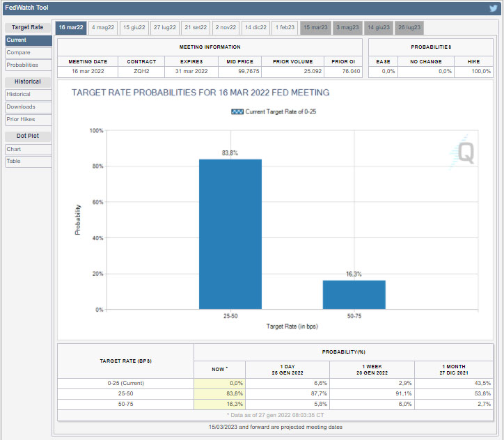Open the 14 dic22 meeting tab
Image resolution: width=504 pixels, height=440 pixels.
coord(255,27)
